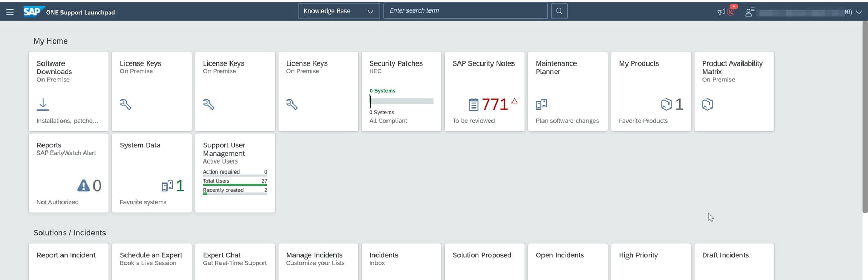Open the Incidents Inbox tile
Screen dimensions: 868x280
pyautogui.click(x=401, y=262)
